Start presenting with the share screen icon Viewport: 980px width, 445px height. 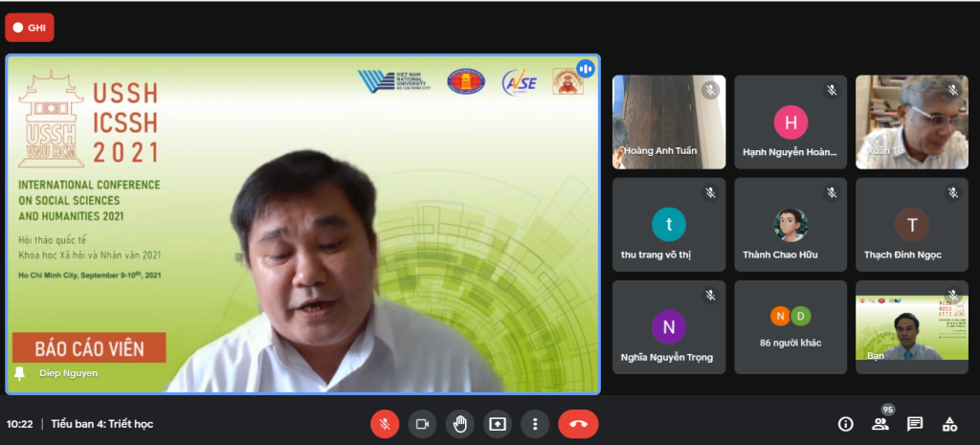coord(498,424)
